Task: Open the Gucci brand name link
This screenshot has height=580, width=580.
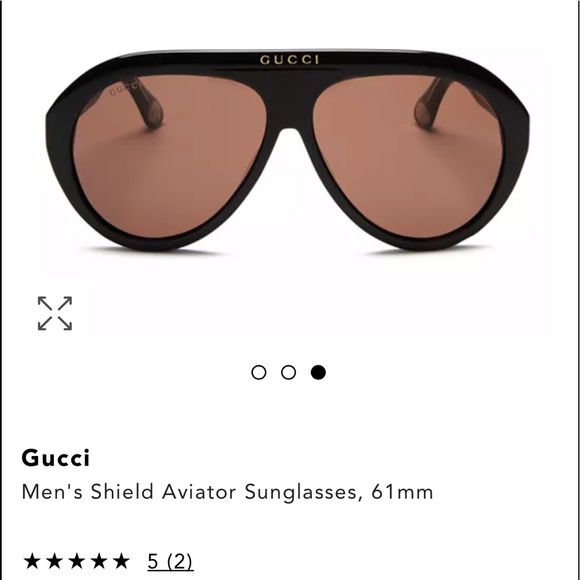Action: pyautogui.click(x=55, y=458)
